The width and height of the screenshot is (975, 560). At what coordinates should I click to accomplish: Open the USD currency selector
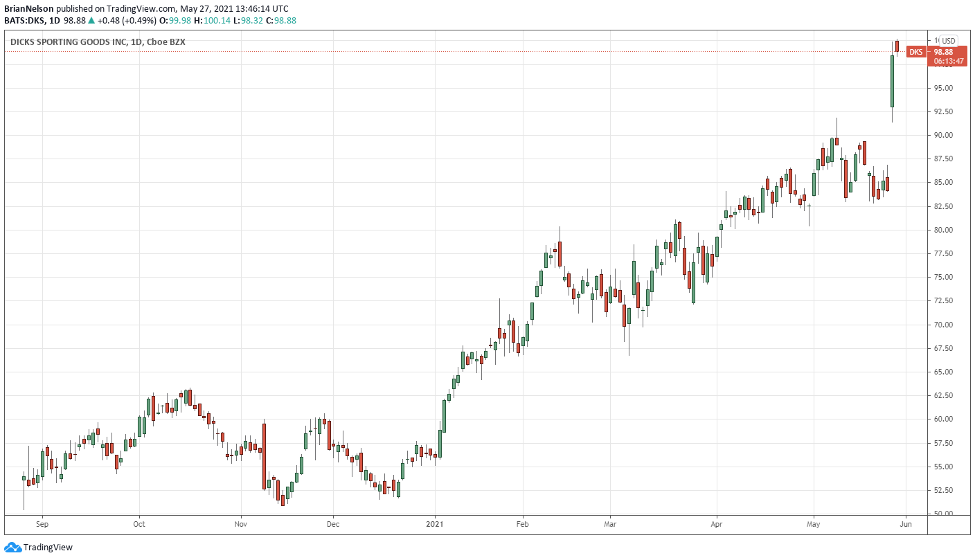947,41
